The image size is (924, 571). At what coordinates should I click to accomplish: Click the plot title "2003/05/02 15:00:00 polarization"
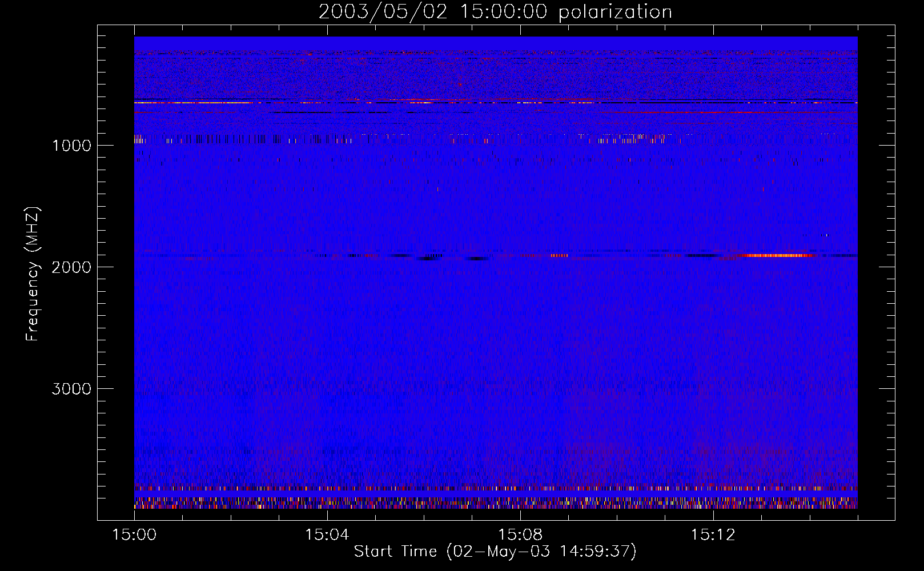(495, 12)
